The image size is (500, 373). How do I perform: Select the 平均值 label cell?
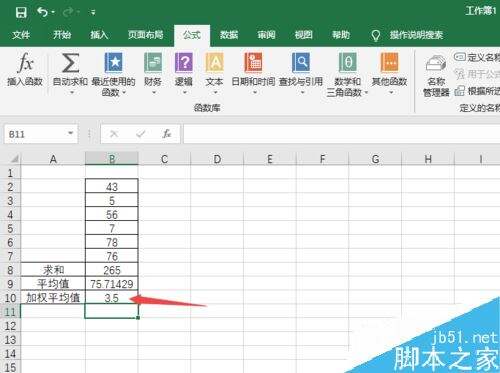pyautogui.click(x=53, y=284)
